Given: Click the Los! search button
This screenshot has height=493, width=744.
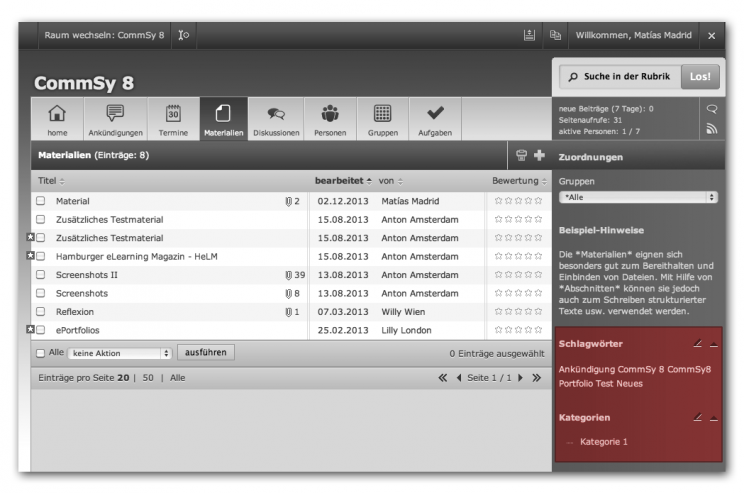Looking at the screenshot, I should point(700,76).
